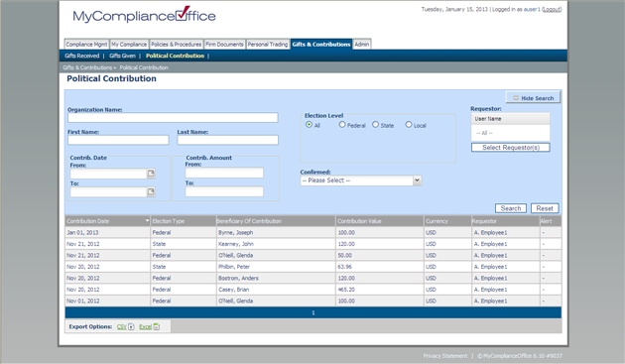Run the Search button
The image size is (625, 364).
pos(511,208)
